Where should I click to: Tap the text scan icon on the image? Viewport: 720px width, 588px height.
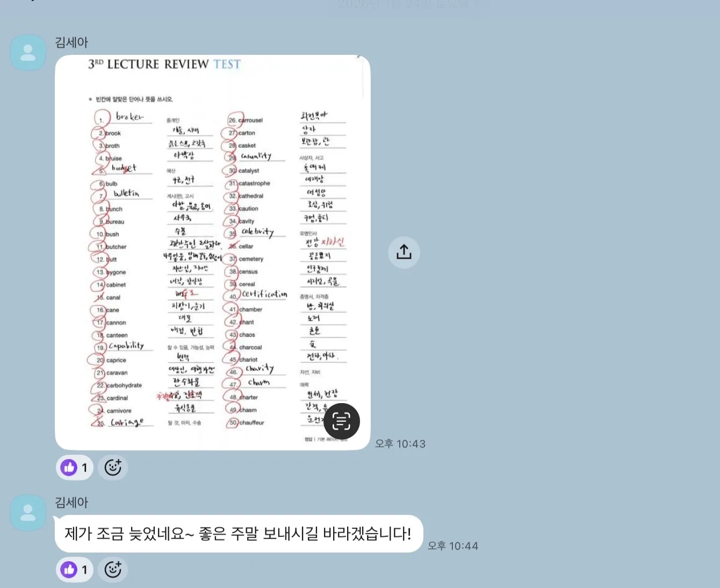(342, 421)
